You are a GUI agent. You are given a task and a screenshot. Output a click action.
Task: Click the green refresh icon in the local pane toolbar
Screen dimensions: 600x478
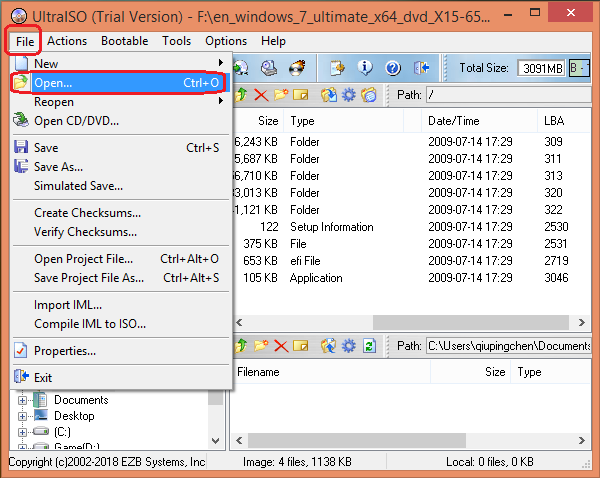click(x=369, y=346)
